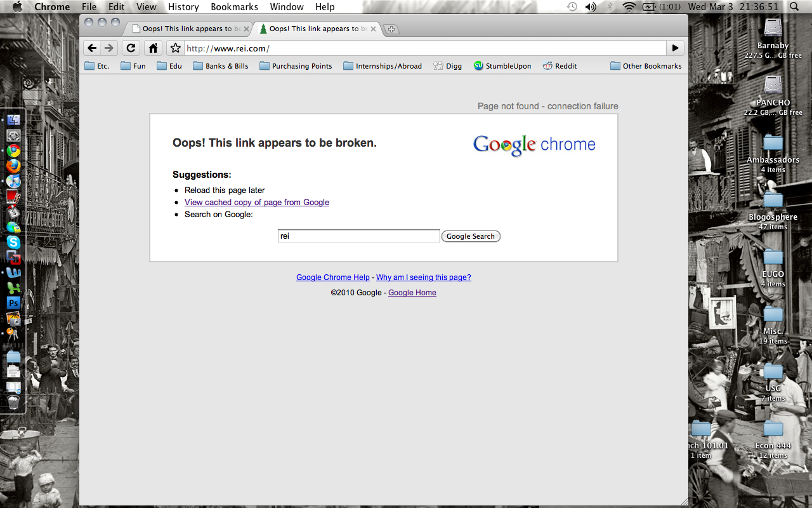Viewport: 812px width, 508px height.
Task: Open the battery status menu
Action: pyautogui.click(x=662, y=7)
